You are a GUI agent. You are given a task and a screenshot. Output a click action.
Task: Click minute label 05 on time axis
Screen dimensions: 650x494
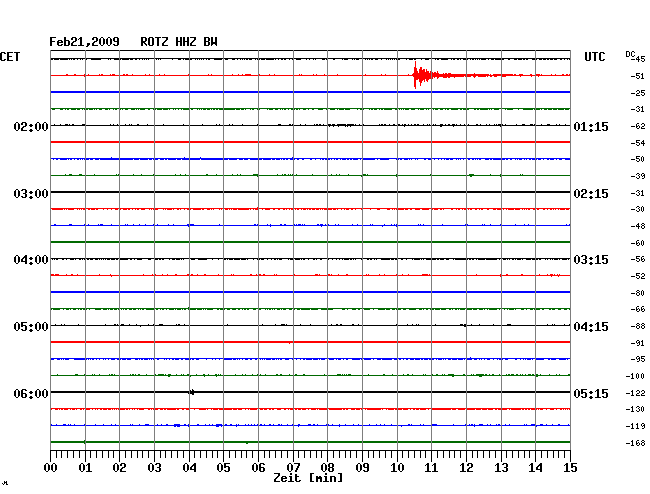click(x=223, y=468)
